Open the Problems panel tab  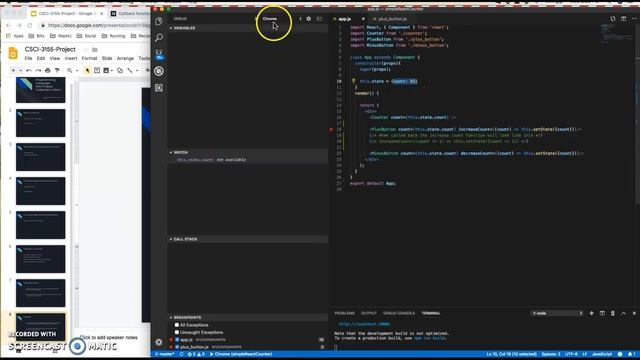(x=344, y=313)
